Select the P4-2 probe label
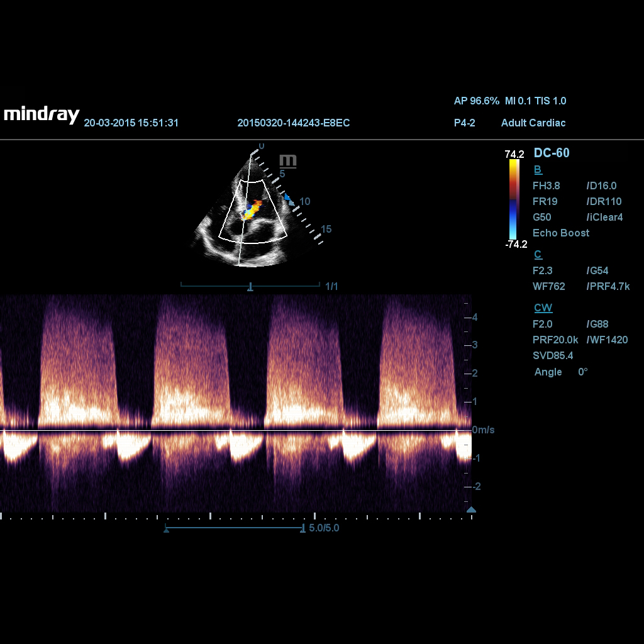Image resolution: width=644 pixels, height=644 pixels. click(x=464, y=123)
